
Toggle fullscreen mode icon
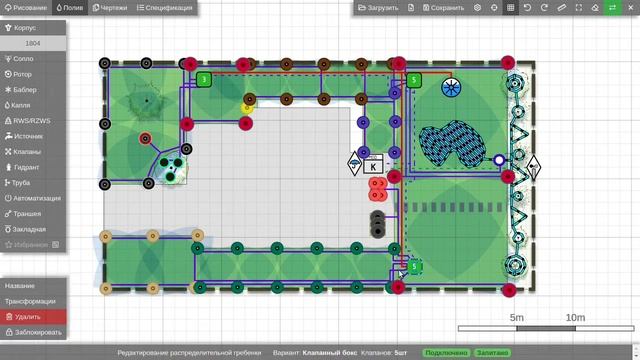point(578,8)
